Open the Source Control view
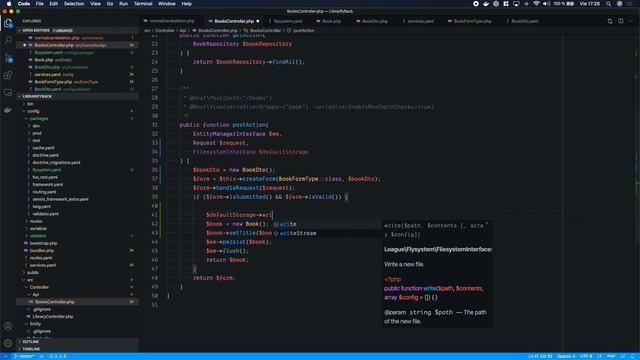640x360 pixels. point(8,58)
